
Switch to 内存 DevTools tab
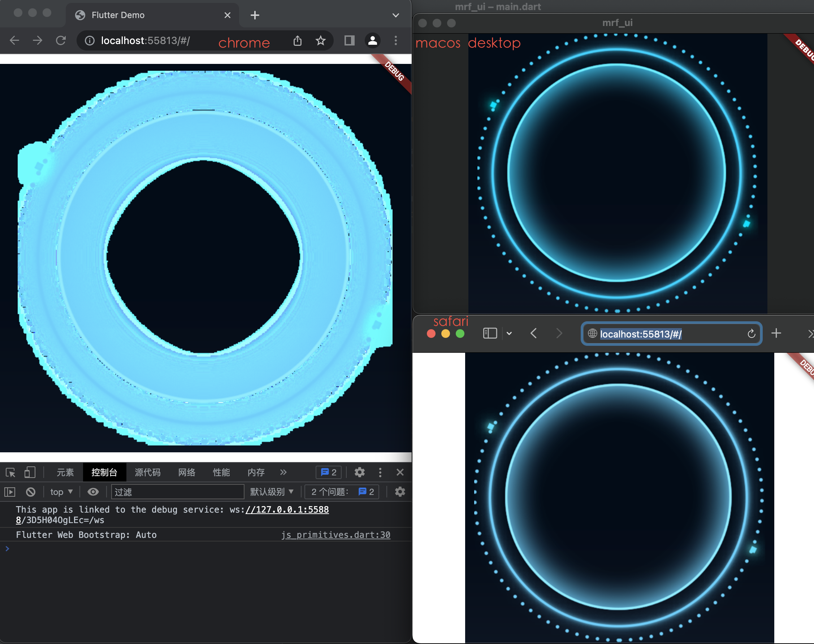pyautogui.click(x=256, y=472)
